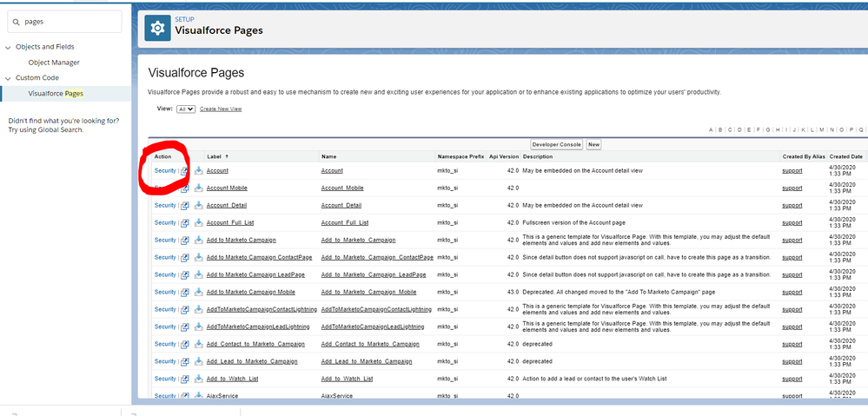
Task: Open preview icon for Account_Detail row
Action: (x=184, y=206)
